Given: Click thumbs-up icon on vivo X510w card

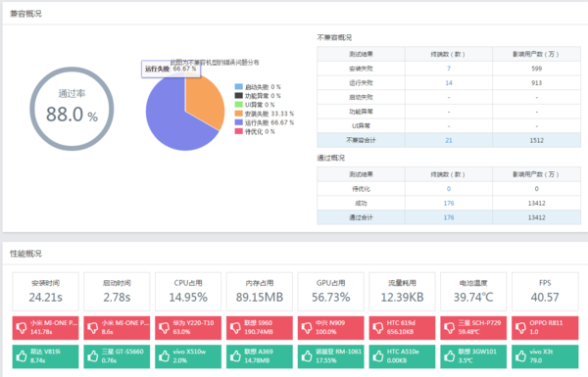Looking at the screenshot, I should (x=164, y=356).
